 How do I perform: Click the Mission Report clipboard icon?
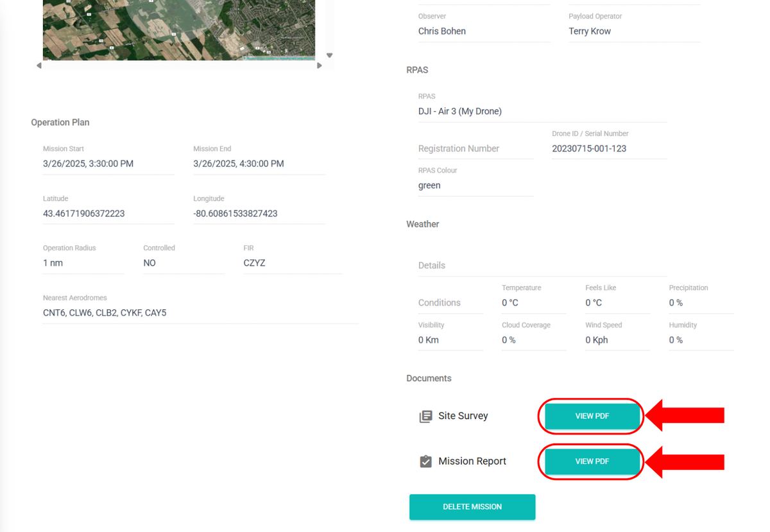click(425, 461)
